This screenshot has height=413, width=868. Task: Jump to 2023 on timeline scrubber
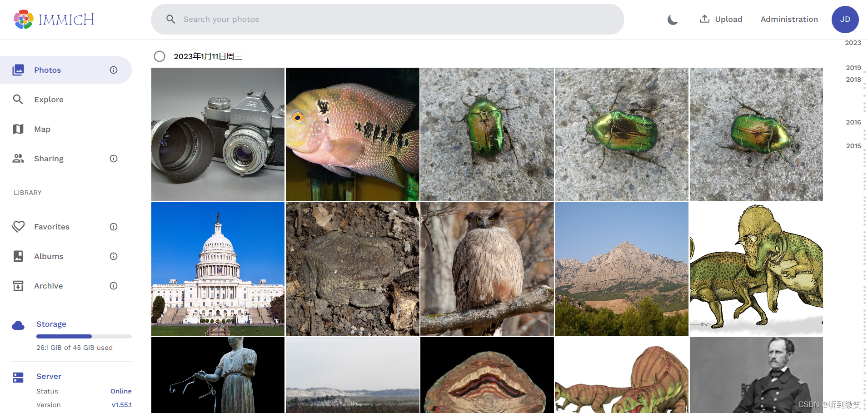point(853,43)
